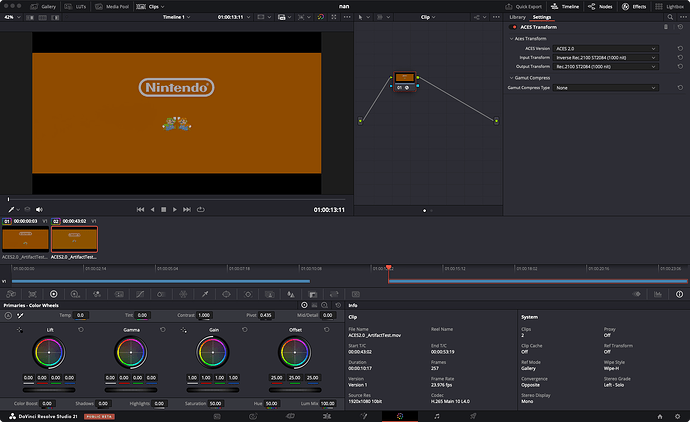Show the Keyframes panel
690x422 pixels.
tap(636, 294)
